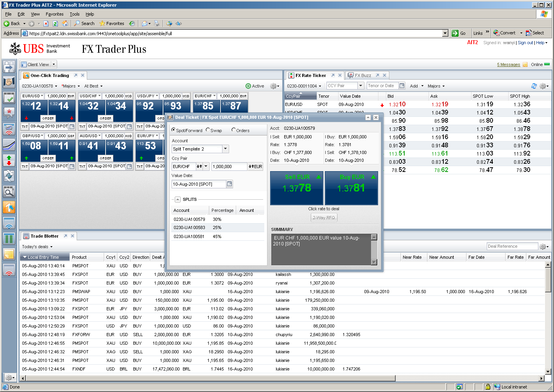Click the handshake icon in left sidebar

pos(9,82)
